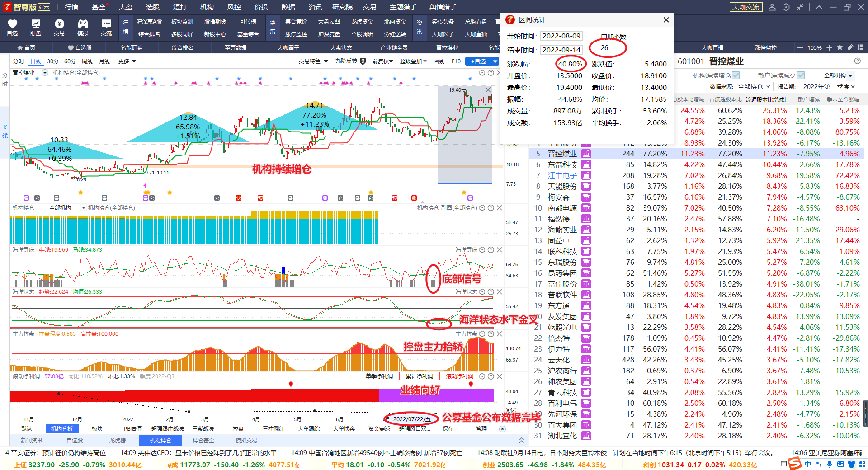Open the 选股 menu
The image size is (868, 470).
tap(153, 7)
